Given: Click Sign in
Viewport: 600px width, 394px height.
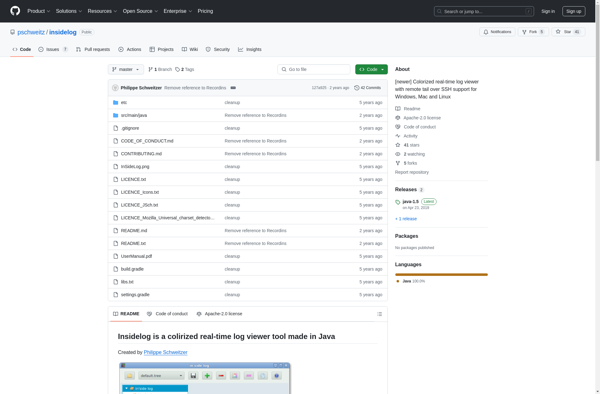Looking at the screenshot, I should point(548,11).
